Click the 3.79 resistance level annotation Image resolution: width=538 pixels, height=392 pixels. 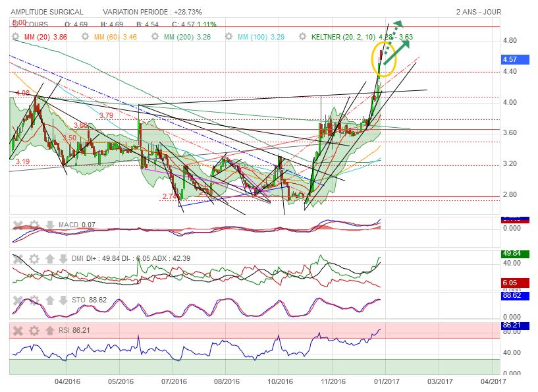(107, 115)
